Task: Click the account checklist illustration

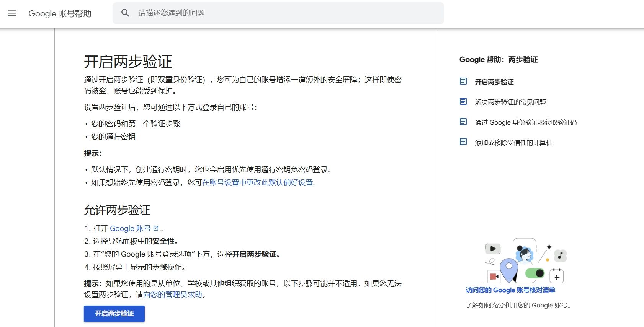Action: pos(525,260)
